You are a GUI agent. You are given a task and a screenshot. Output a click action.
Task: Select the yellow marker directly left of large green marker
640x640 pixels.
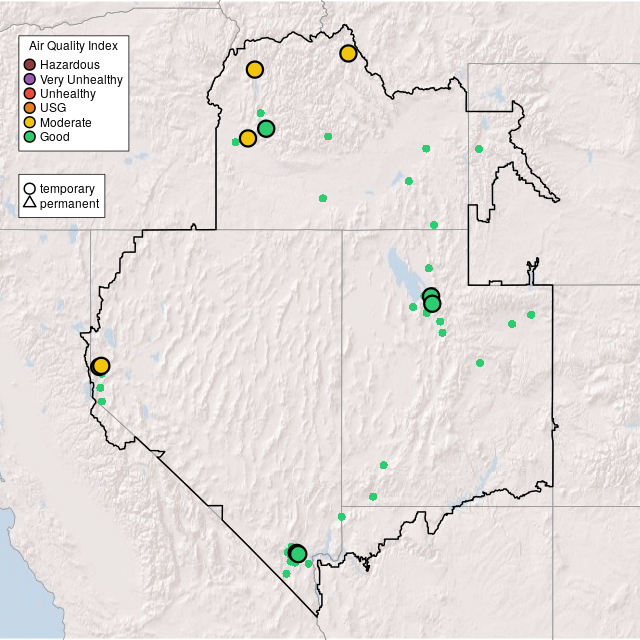coord(248,138)
